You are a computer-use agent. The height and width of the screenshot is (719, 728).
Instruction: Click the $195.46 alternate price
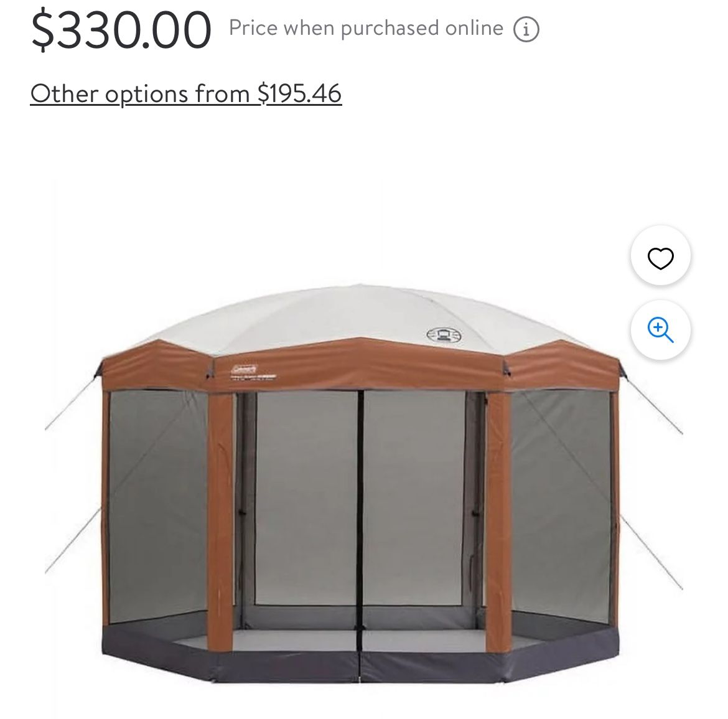coord(299,93)
